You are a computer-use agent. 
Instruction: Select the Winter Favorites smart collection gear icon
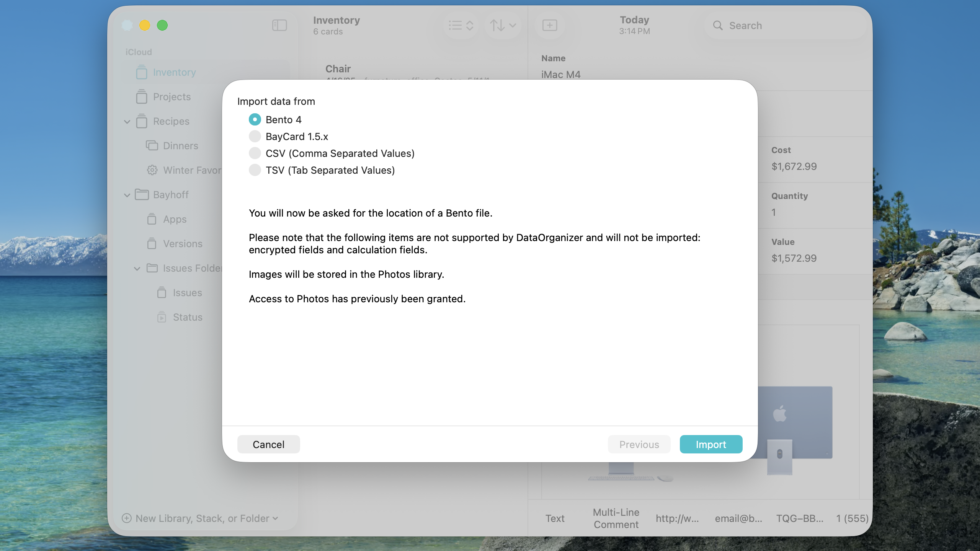pos(152,170)
